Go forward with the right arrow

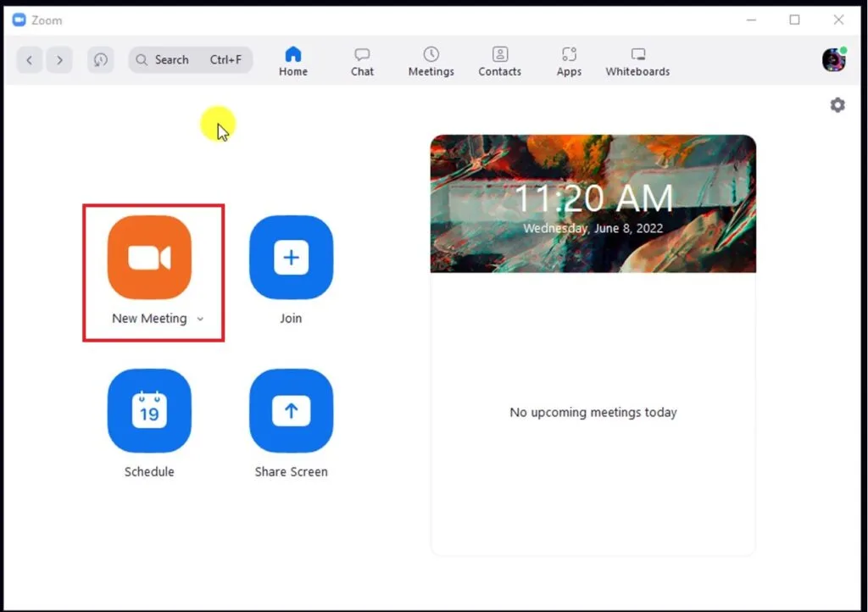tap(58, 60)
